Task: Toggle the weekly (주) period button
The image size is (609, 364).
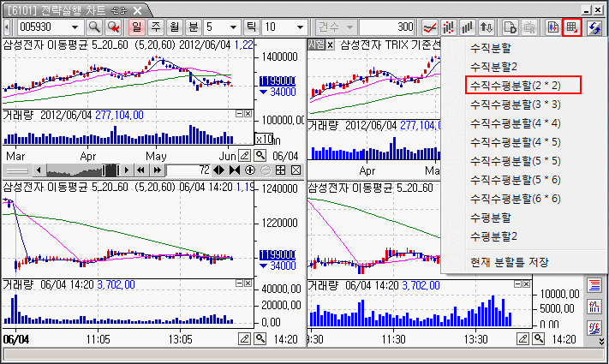Action: 155,27
